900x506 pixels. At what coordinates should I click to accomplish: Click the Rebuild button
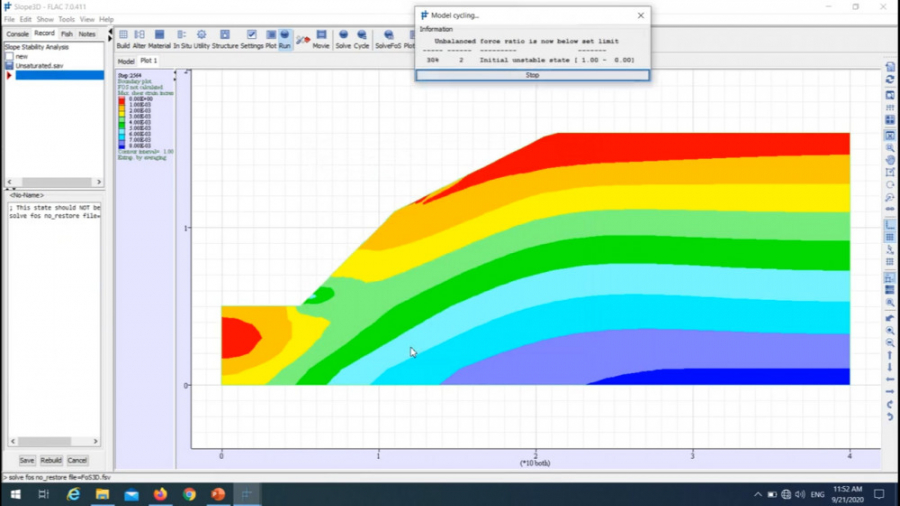tap(51, 460)
